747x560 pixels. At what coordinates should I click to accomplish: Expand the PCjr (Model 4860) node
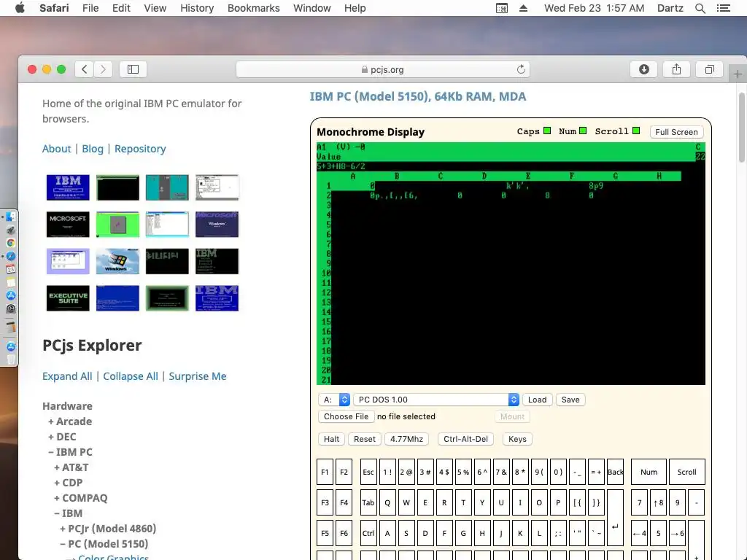[x=108, y=529]
